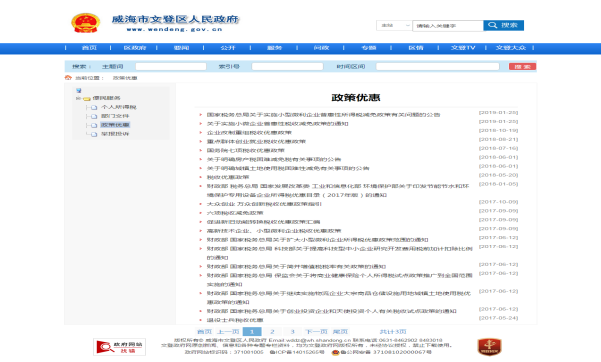Click the national emblem logo in header
Viewport: 601px width, 362px height.
pos(85,23)
